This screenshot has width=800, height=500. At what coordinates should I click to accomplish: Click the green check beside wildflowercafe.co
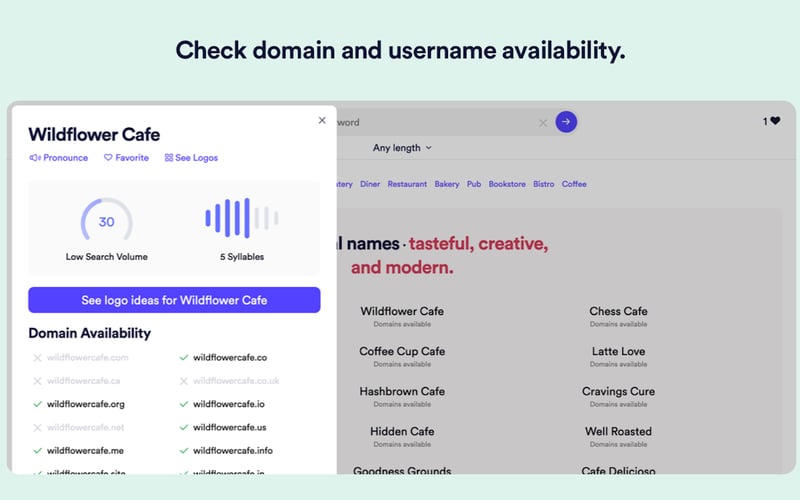point(184,358)
